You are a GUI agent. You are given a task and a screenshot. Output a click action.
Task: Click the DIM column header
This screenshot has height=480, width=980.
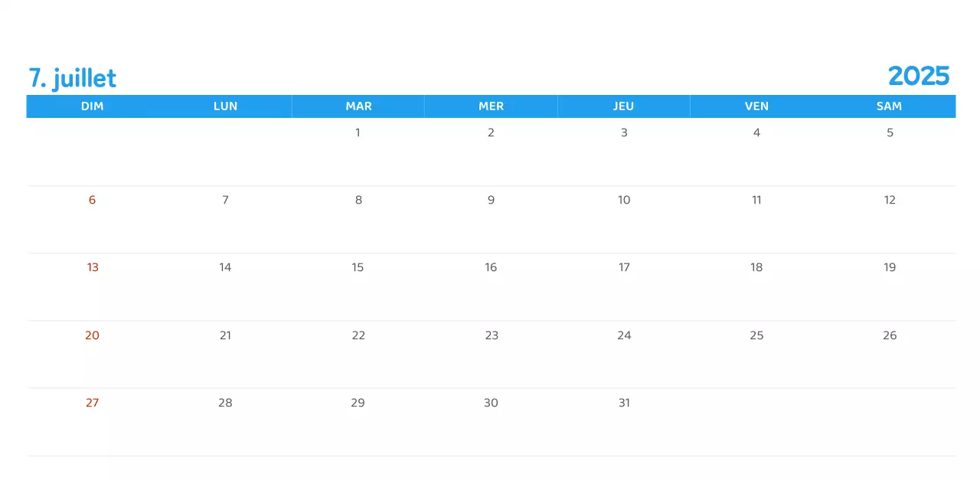click(x=93, y=106)
